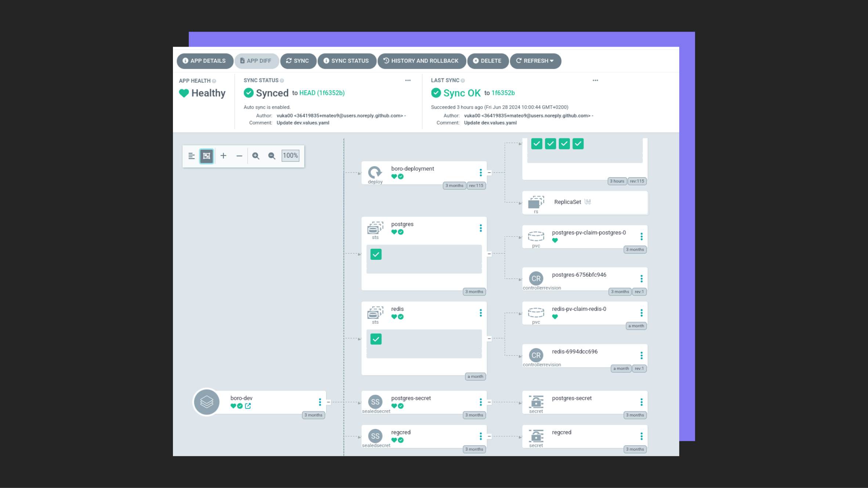Toggle the compact tree layout icon

[191, 156]
